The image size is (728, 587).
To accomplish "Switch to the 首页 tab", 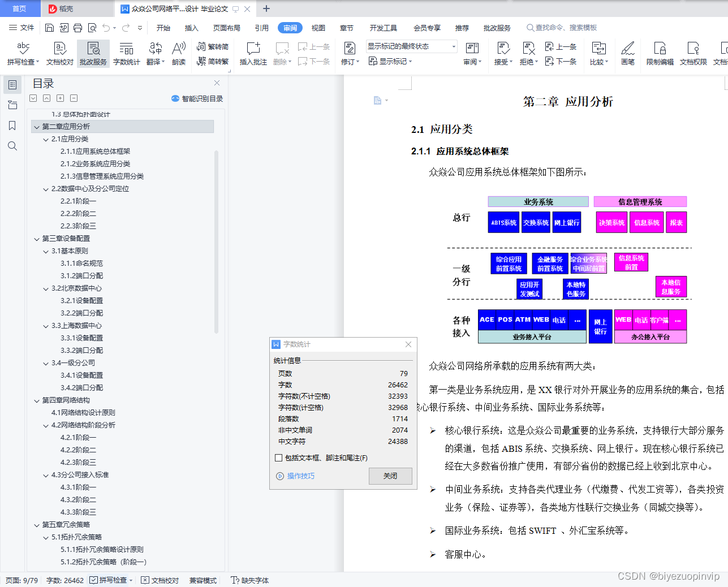I will click(19, 8).
